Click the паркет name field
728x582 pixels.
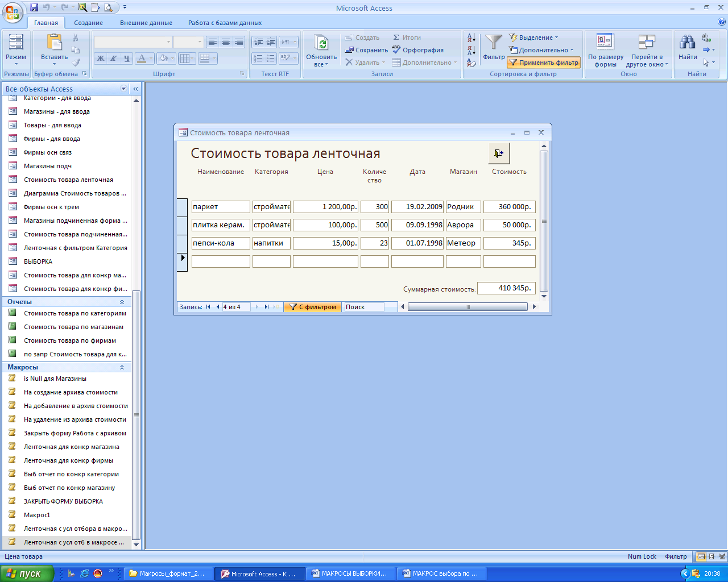pos(221,207)
